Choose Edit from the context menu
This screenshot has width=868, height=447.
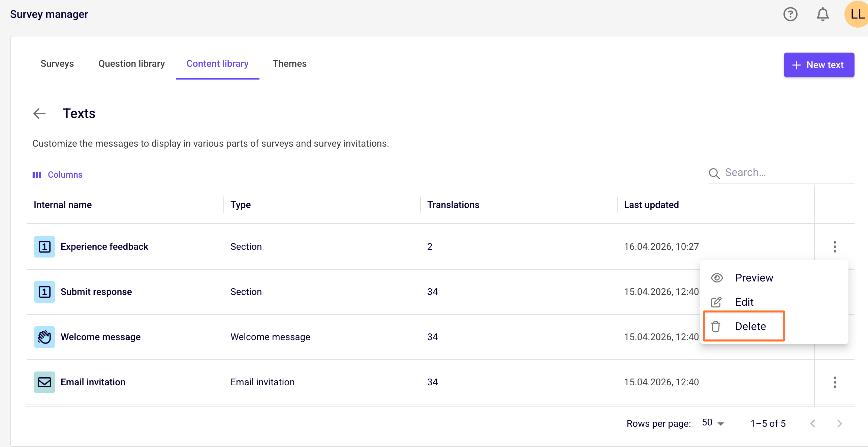tap(774, 302)
